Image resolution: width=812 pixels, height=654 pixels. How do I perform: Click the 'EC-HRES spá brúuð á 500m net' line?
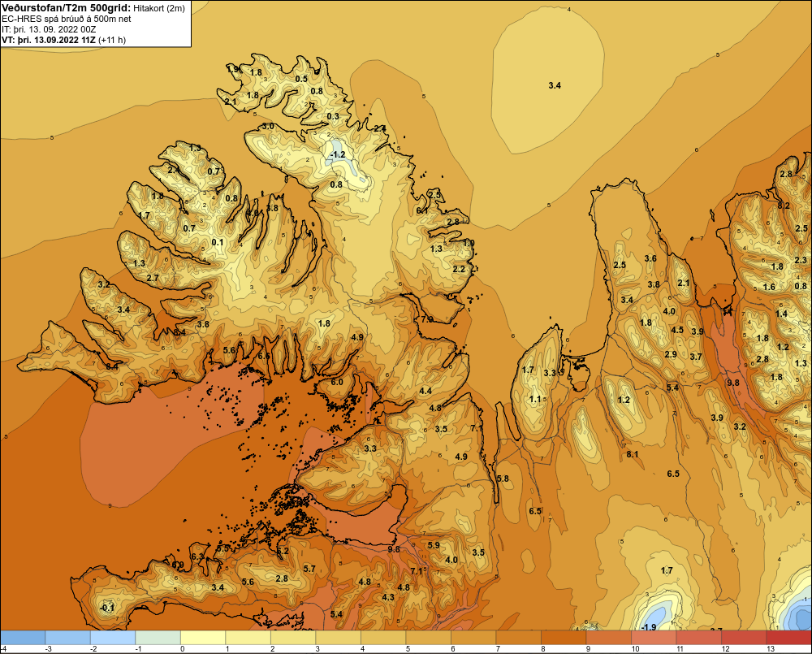pos(67,19)
